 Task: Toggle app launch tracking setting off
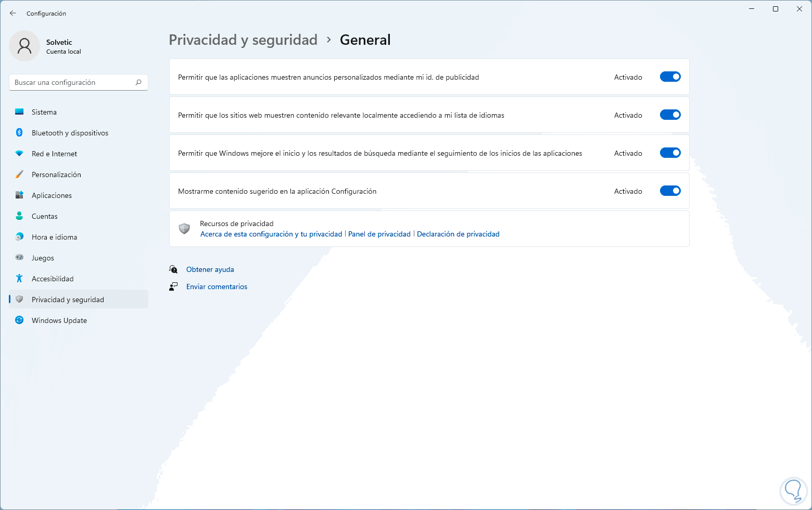[x=670, y=153]
